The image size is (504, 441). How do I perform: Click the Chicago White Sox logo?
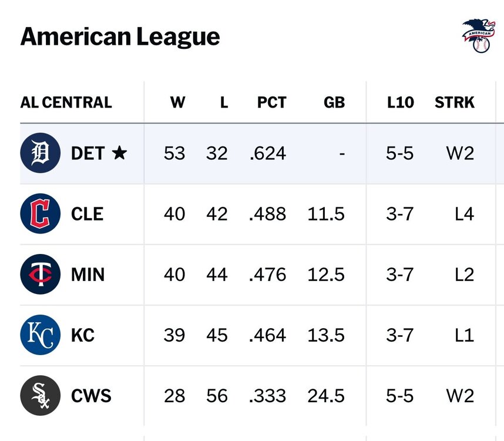pyautogui.click(x=40, y=395)
